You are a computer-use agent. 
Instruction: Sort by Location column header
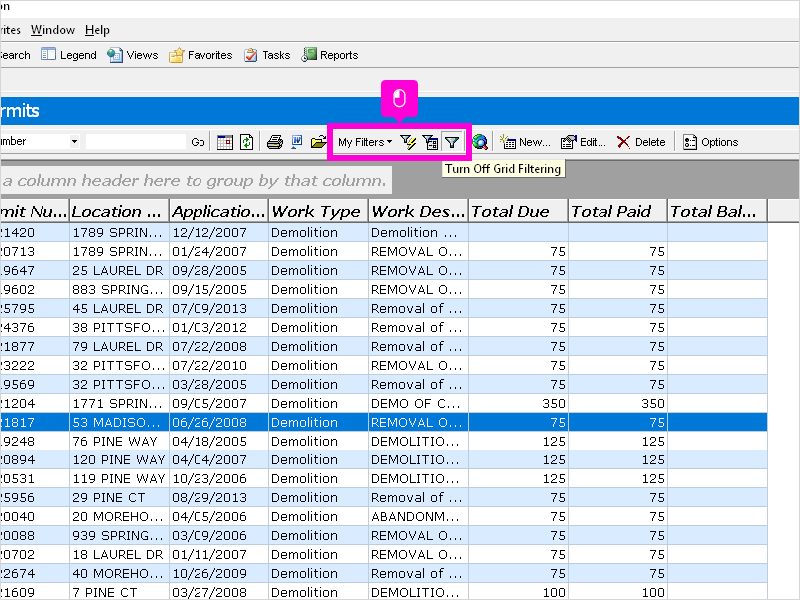(119, 211)
